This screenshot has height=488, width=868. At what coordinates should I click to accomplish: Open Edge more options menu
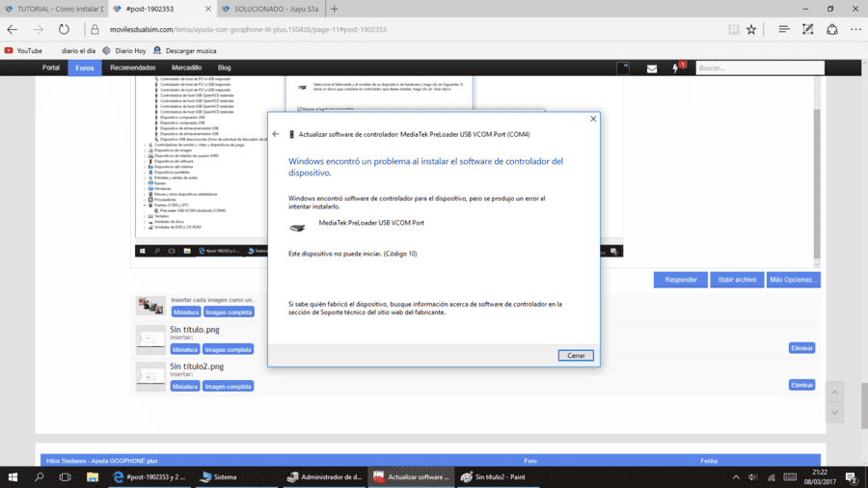[855, 29]
